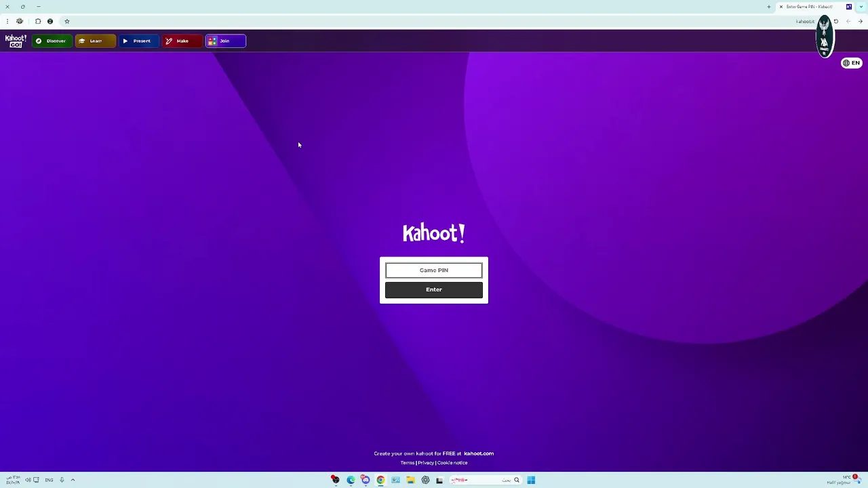Open the clock and date in taskbar

[x=12, y=480]
